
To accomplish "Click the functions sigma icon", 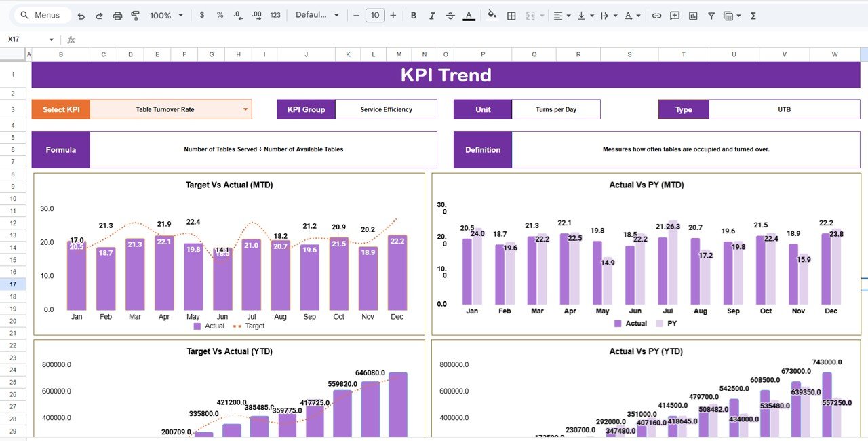I will [752, 15].
